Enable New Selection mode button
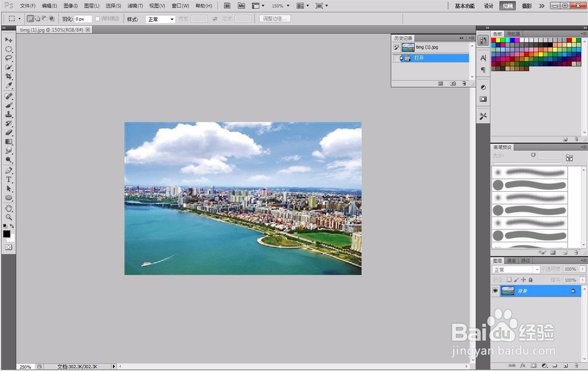This screenshot has width=588, height=371. click(31, 18)
